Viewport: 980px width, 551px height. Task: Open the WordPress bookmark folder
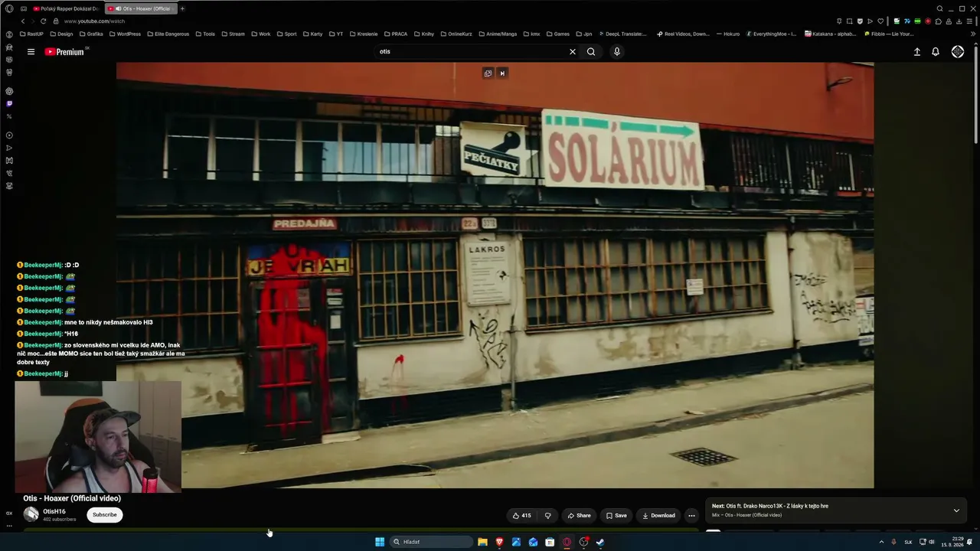pyautogui.click(x=124, y=34)
